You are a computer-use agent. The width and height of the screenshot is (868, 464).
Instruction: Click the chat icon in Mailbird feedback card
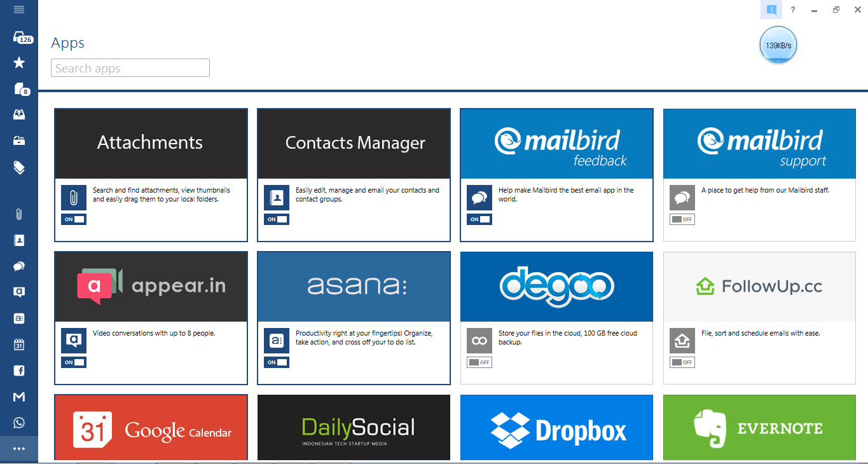[479, 198]
